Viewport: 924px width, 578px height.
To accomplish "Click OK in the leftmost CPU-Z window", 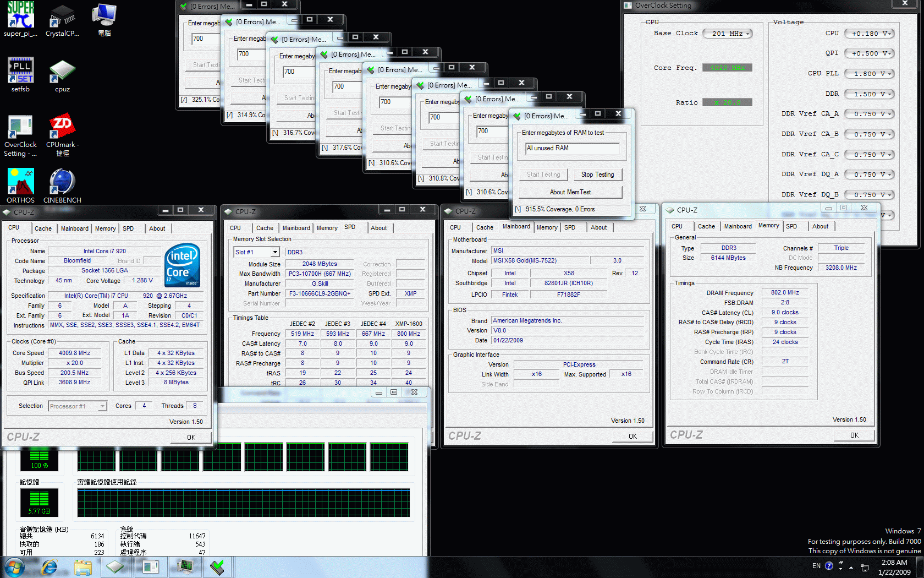I will pos(191,437).
